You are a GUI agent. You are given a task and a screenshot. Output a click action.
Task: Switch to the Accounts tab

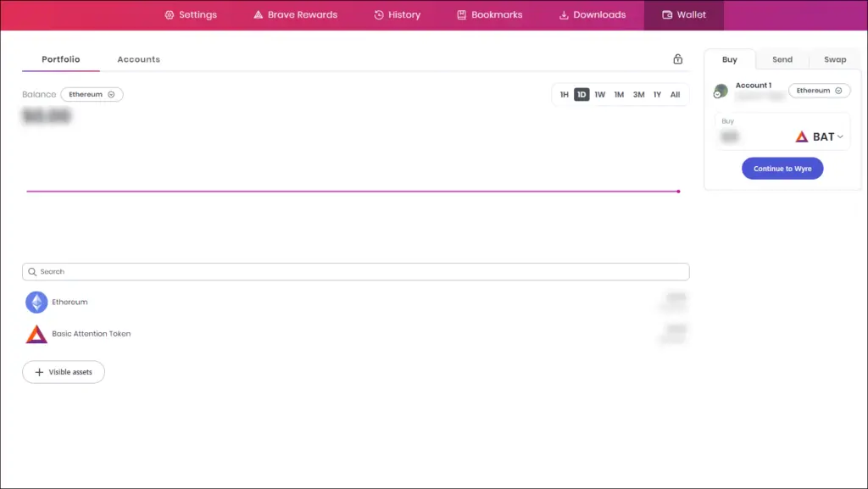[x=138, y=59]
